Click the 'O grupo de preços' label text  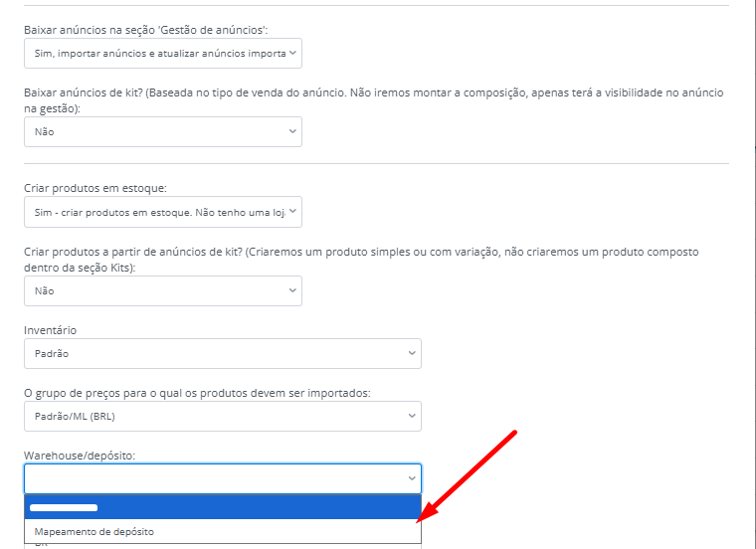197,393
